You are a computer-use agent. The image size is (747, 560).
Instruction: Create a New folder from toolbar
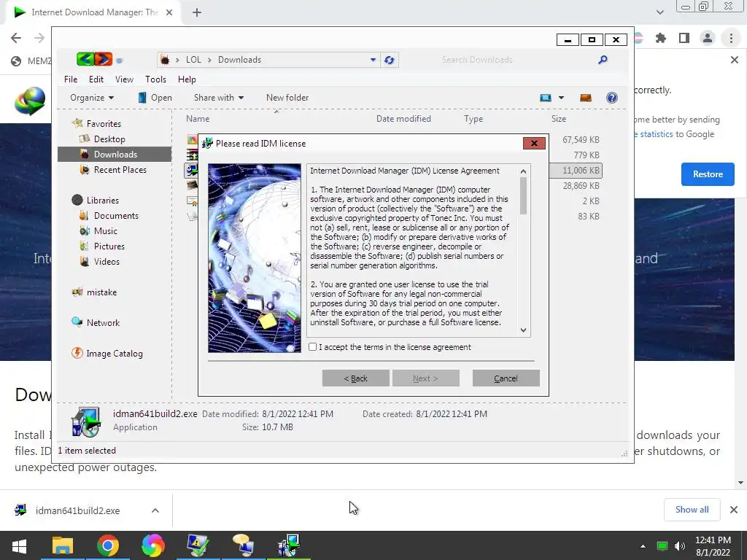[x=287, y=98]
